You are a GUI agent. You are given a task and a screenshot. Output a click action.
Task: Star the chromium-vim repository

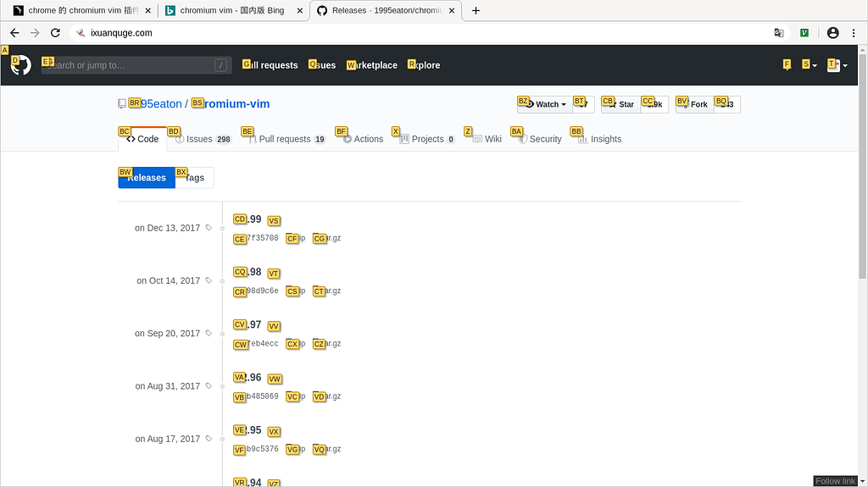(x=621, y=104)
